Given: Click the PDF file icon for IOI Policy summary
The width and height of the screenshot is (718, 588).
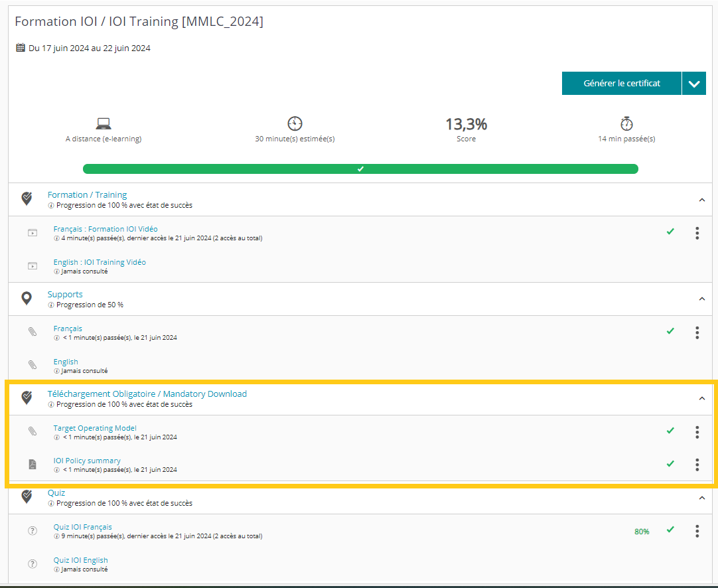Looking at the screenshot, I should pos(33,465).
